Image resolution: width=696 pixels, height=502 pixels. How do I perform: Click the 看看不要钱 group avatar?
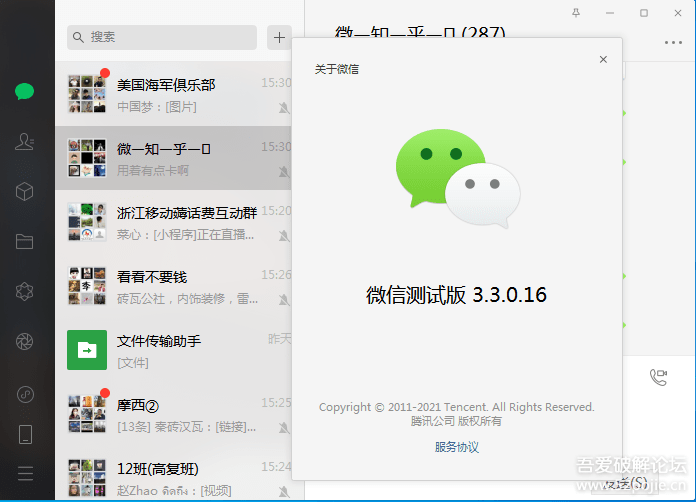[x=87, y=286]
